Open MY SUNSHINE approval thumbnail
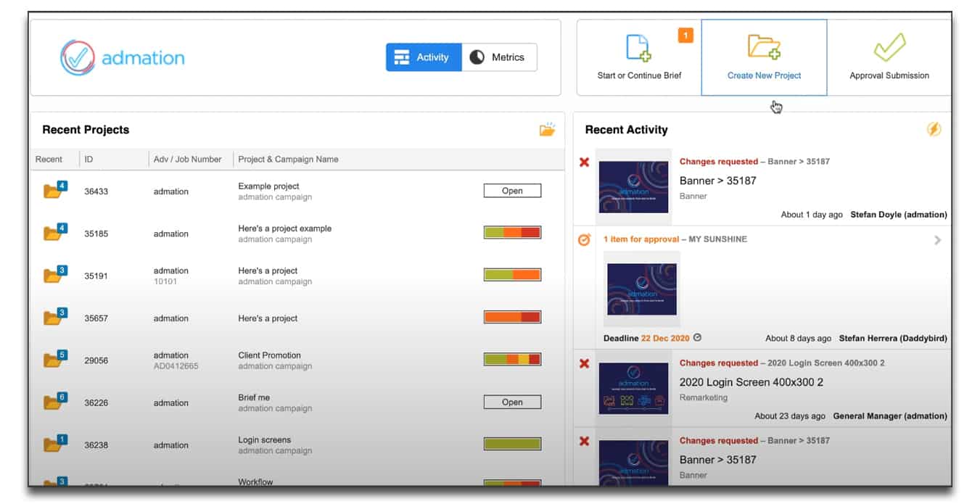The height and width of the screenshot is (504, 980). [642, 289]
